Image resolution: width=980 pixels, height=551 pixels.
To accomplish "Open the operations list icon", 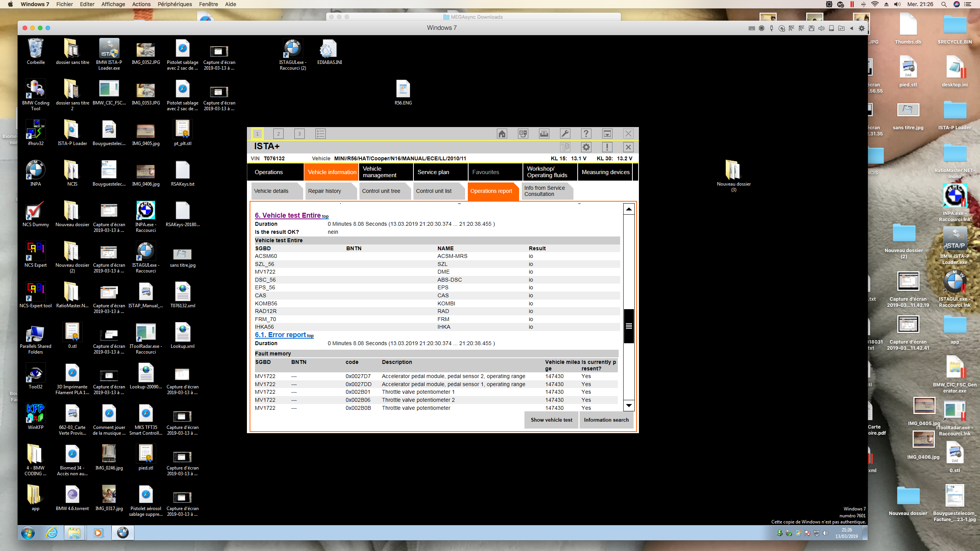I will (x=320, y=134).
